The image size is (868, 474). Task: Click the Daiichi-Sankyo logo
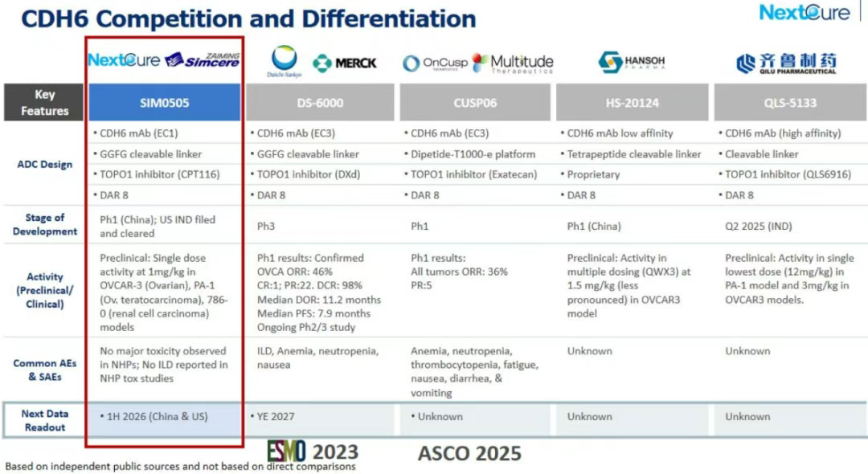pyautogui.click(x=283, y=62)
